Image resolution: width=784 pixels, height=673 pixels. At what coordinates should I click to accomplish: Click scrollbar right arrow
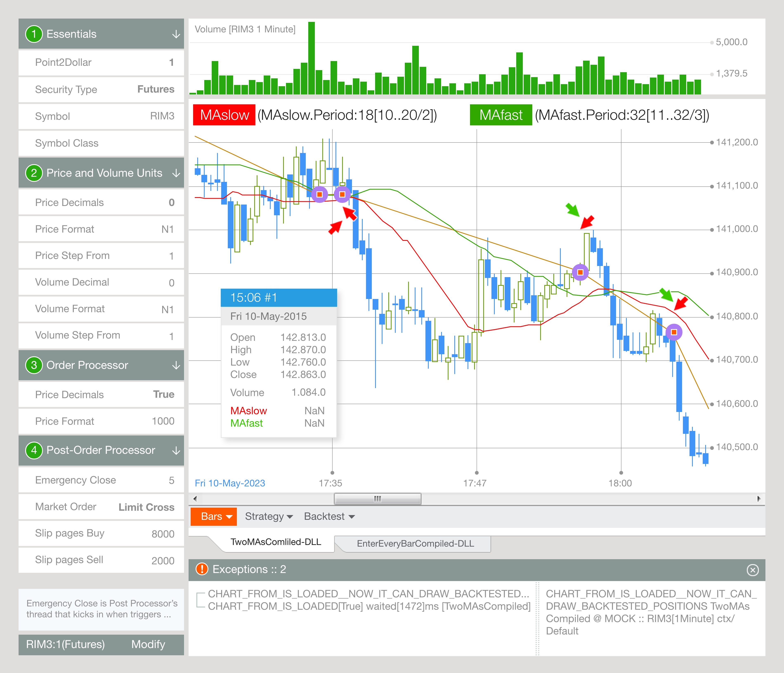(759, 499)
